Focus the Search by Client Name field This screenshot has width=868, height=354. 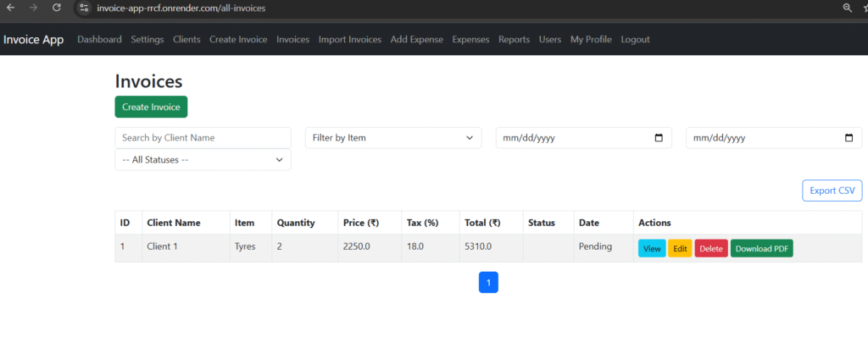(x=203, y=138)
